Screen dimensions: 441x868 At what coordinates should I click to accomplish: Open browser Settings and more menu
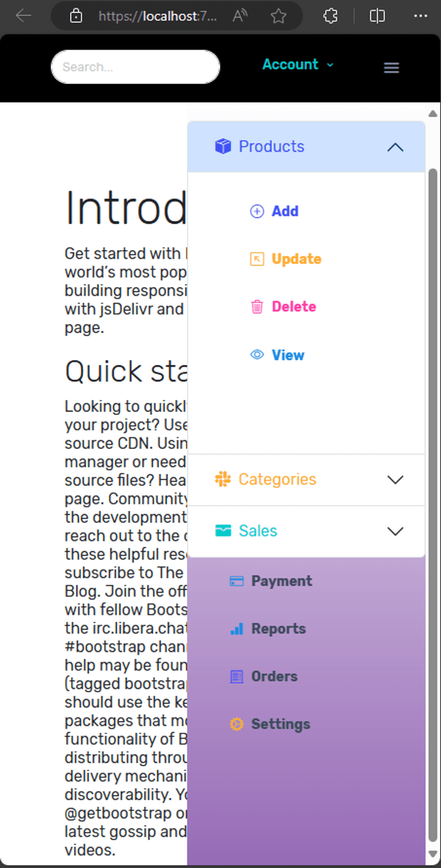pyautogui.click(x=420, y=16)
